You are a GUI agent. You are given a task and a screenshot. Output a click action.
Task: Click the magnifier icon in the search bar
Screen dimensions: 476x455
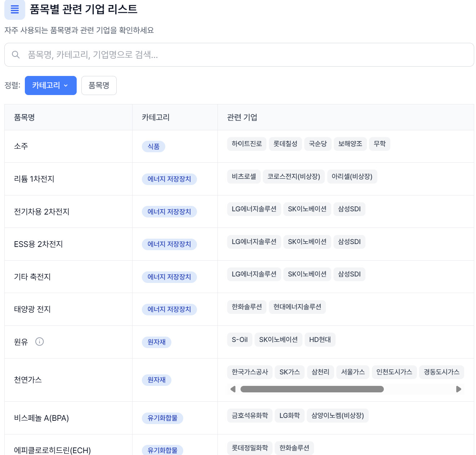[x=16, y=55]
